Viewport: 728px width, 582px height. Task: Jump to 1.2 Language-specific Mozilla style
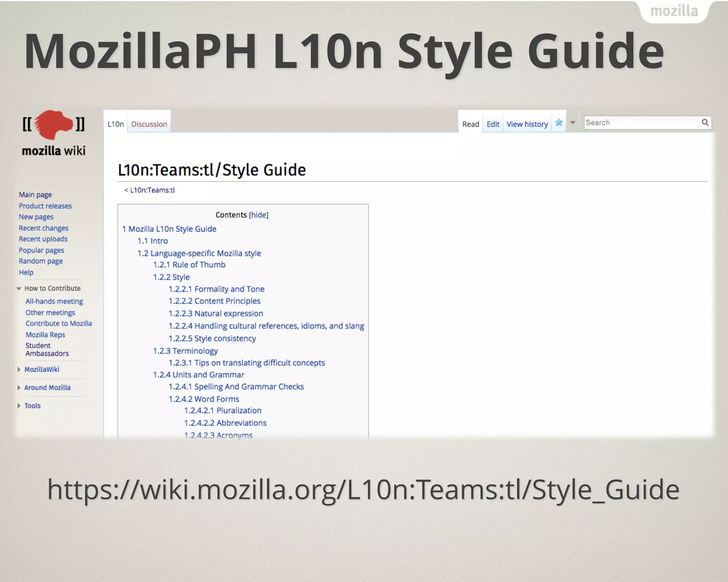coord(199,253)
